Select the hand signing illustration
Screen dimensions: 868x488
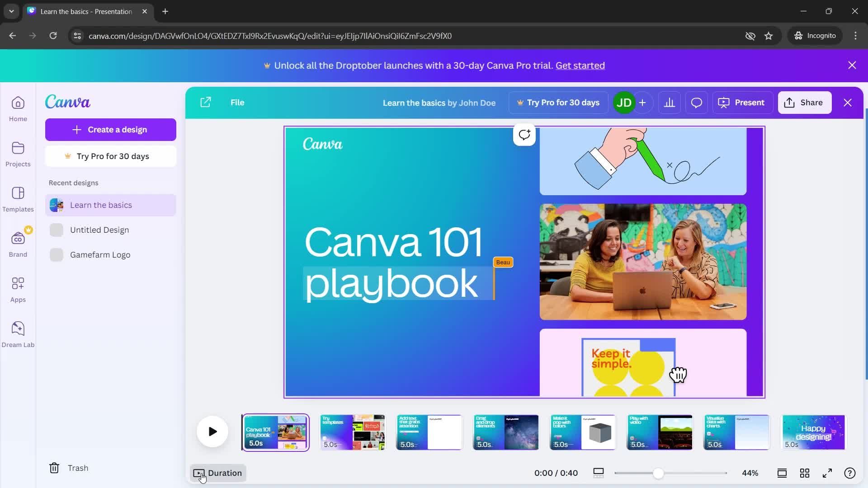point(643,161)
